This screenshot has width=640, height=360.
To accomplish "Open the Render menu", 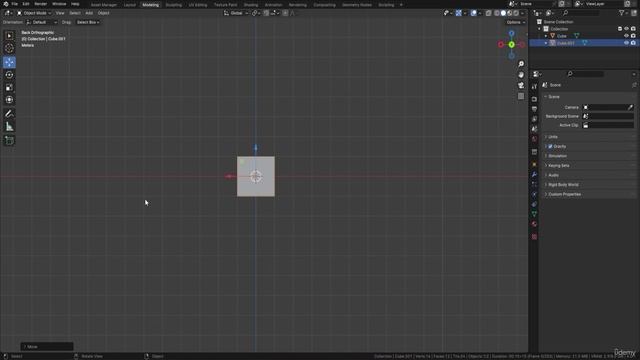I will [40, 4].
